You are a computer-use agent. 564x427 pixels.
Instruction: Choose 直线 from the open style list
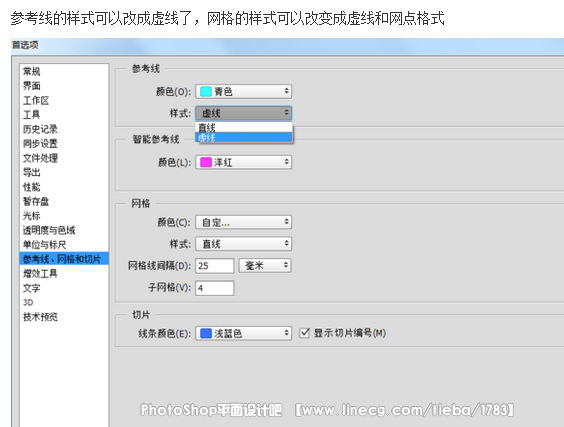(x=244, y=127)
